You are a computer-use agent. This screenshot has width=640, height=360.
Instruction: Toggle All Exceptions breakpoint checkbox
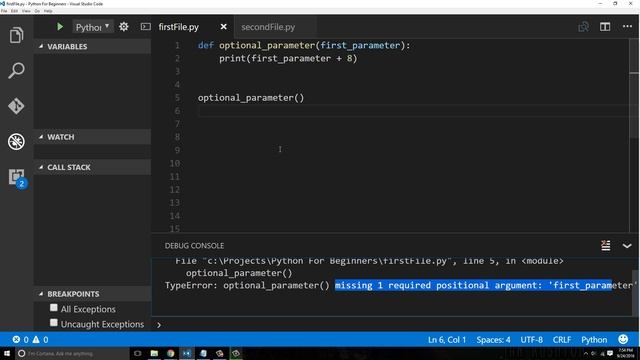53,308
